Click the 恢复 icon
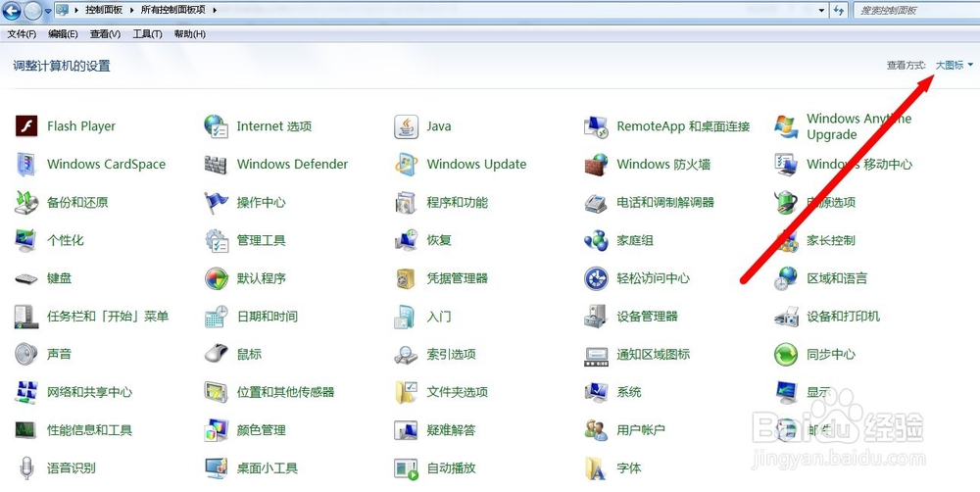980x492 pixels. coord(407,241)
